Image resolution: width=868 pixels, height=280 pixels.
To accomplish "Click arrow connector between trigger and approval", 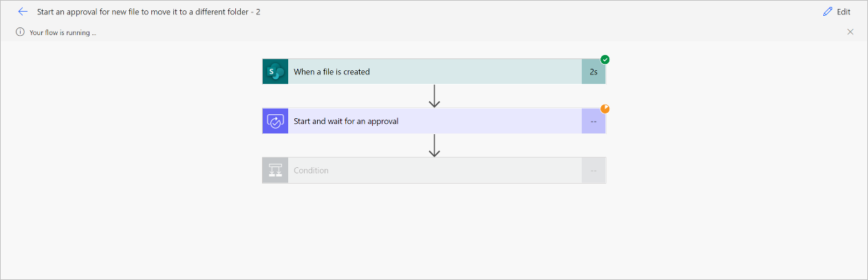I will click(x=434, y=96).
